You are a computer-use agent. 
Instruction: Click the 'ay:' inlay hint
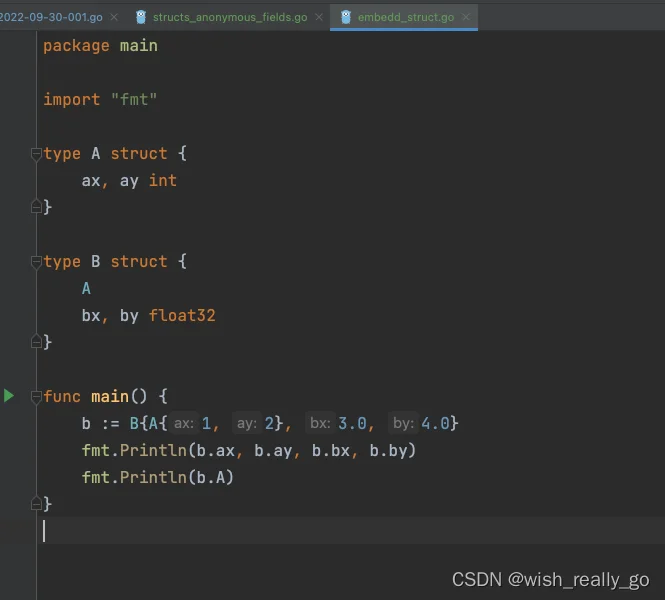tap(247, 423)
